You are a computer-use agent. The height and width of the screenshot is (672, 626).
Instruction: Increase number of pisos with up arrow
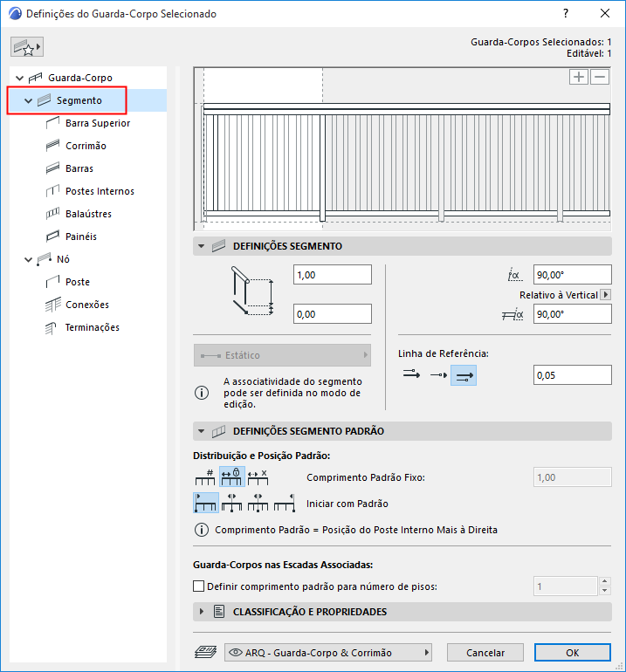click(604, 581)
